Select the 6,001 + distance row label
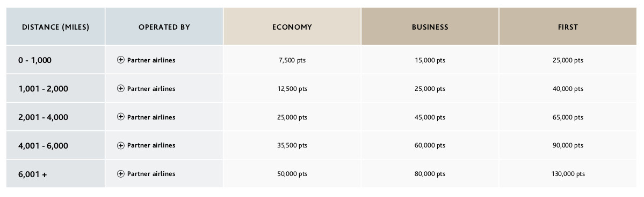The height and width of the screenshot is (197, 644). click(32, 174)
